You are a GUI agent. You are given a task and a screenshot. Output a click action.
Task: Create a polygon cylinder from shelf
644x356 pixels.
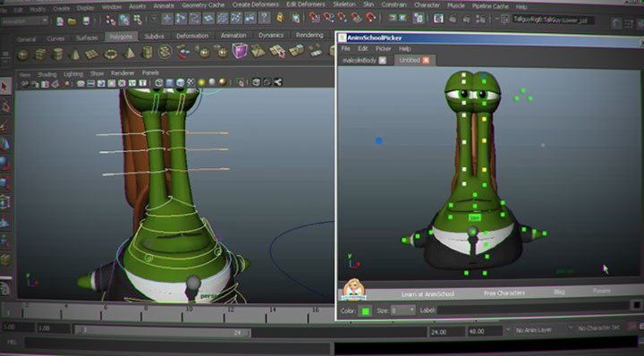[58, 55]
